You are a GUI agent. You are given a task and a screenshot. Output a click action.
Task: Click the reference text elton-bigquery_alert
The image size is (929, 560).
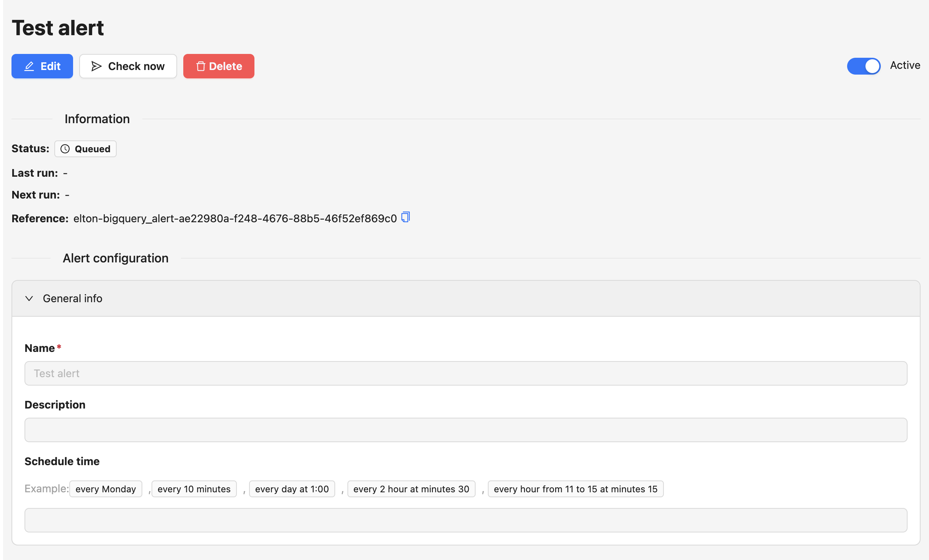[x=235, y=218]
